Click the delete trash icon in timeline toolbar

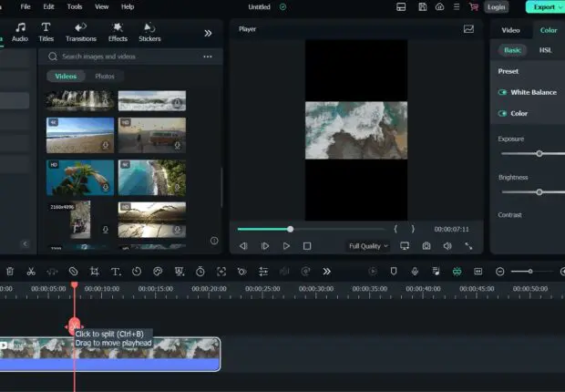point(10,271)
